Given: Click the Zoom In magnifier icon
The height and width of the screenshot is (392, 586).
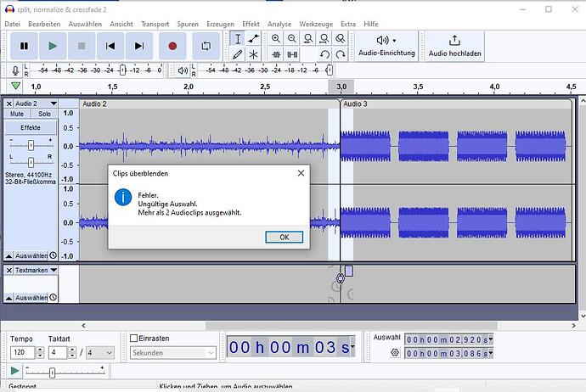Looking at the screenshot, I should 276,39.
